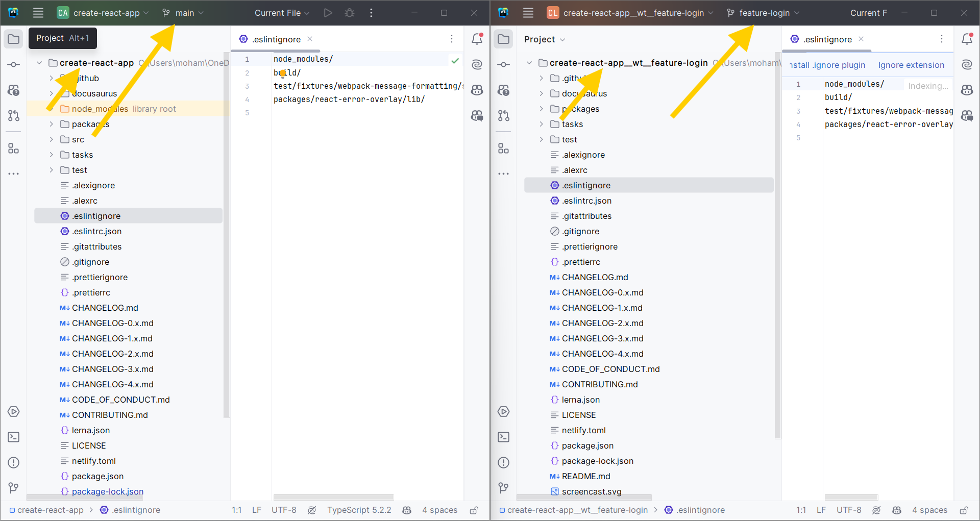Open notifications via the bell icon

pos(478,39)
